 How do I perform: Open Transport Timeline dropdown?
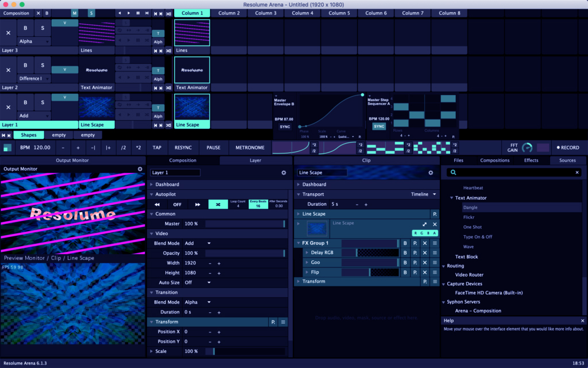click(x=424, y=194)
